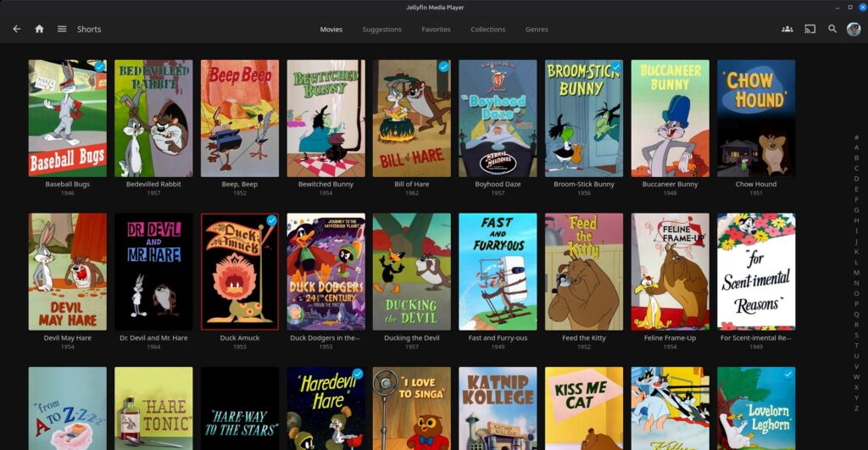Image resolution: width=868 pixels, height=450 pixels.
Task: Jump to # in alphabet picker
Action: [x=856, y=137]
